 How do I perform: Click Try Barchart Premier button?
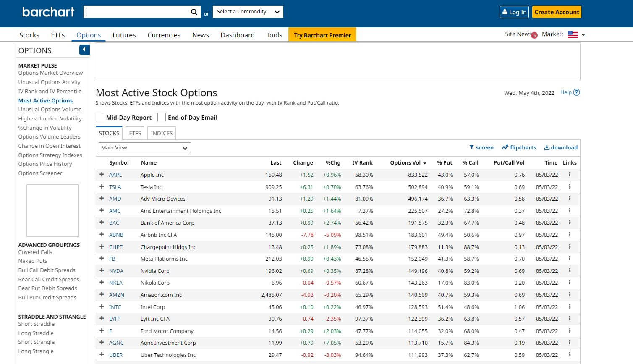pos(322,35)
